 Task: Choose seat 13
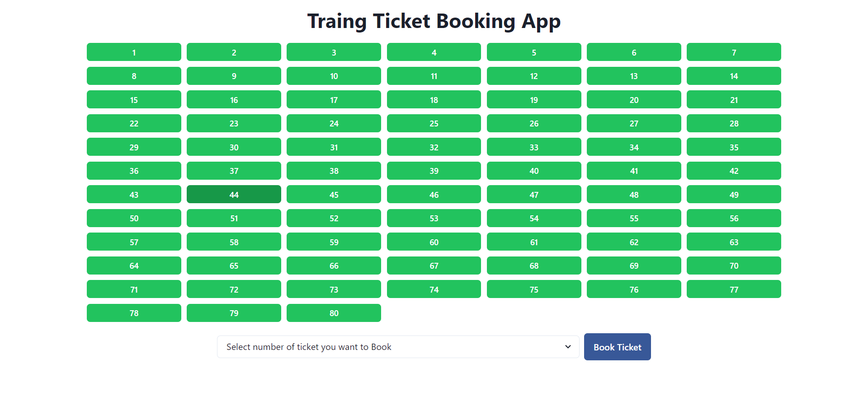[634, 76]
